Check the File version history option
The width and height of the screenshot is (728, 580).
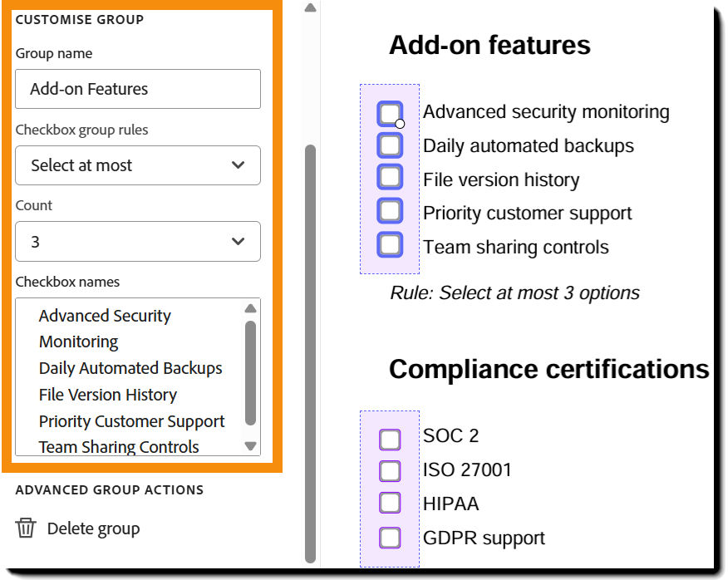tap(391, 178)
